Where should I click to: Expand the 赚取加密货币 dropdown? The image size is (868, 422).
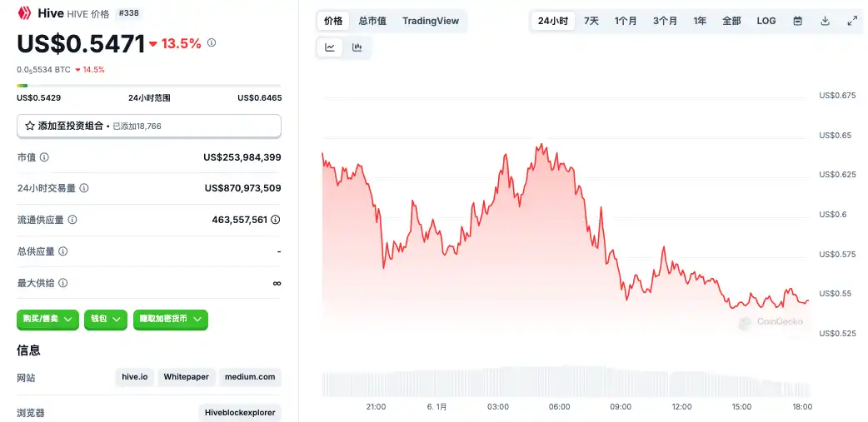tap(170, 319)
